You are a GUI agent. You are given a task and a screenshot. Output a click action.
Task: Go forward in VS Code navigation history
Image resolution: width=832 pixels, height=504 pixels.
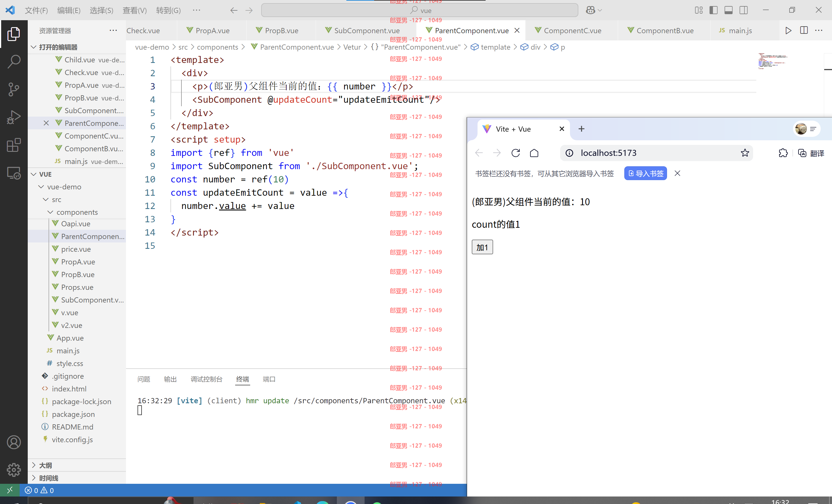point(249,10)
